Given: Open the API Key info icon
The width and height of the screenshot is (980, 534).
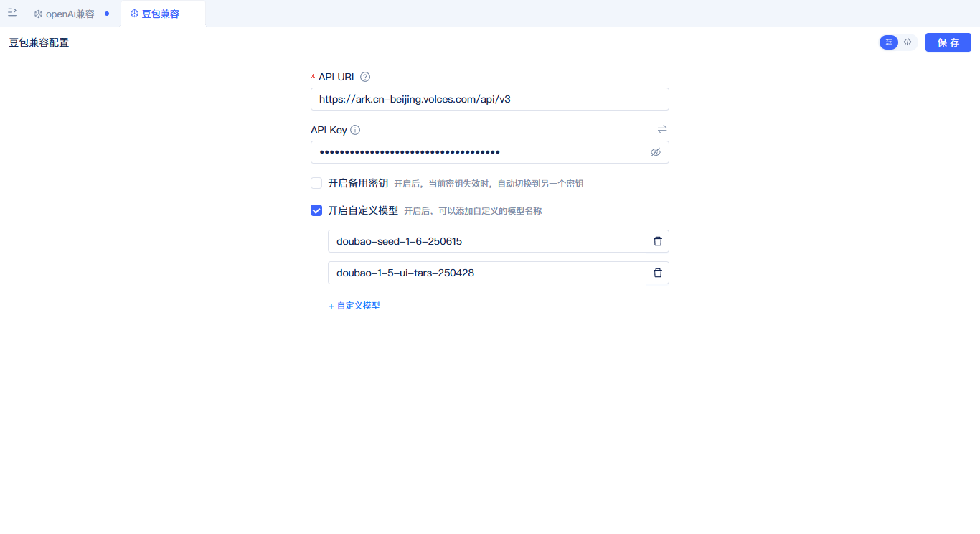Looking at the screenshot, I should [355, 130].
